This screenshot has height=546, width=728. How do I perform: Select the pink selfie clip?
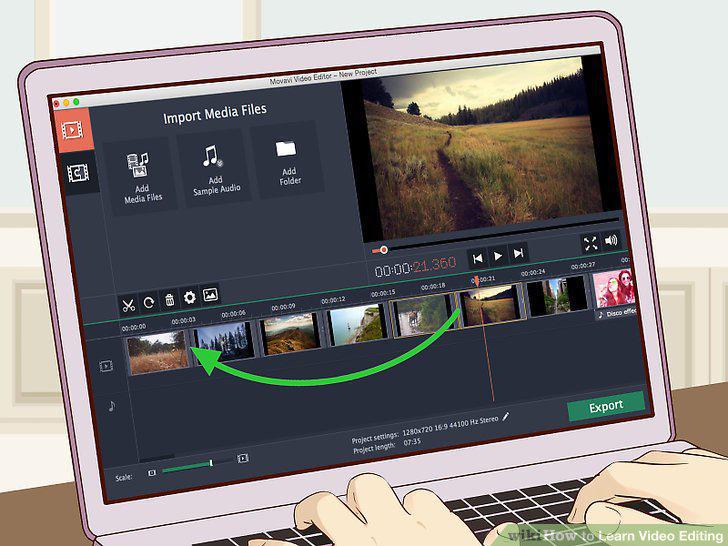[x=614, y=288]
